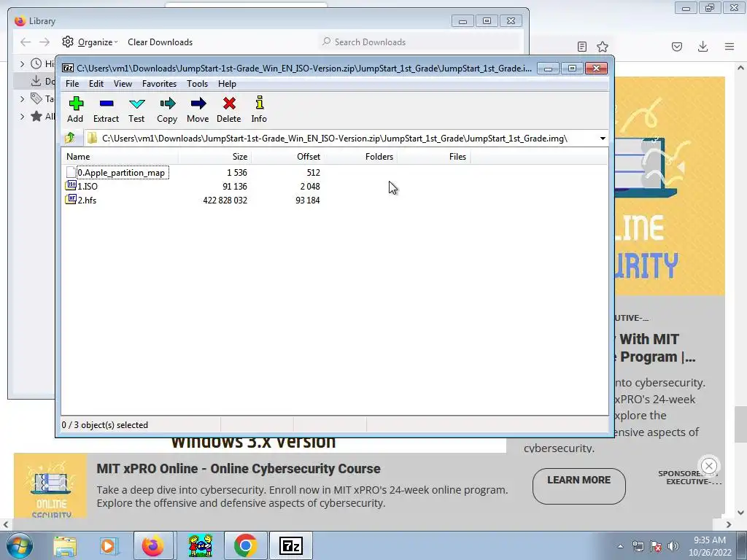Click the volume speaker tray icon
747x560 pixels.
click(x=673, y=546)
